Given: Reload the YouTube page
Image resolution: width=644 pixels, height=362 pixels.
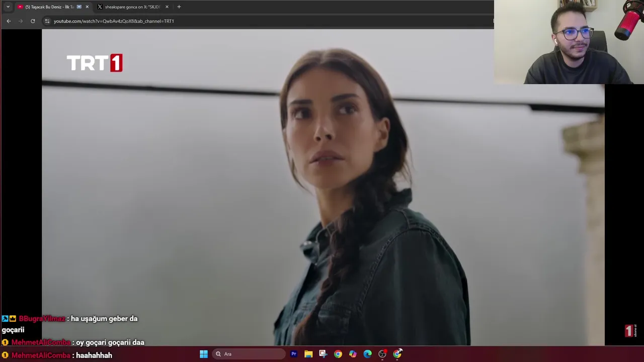Looking at the screenshot, I should pyautogui.click(x=33, y=21).
